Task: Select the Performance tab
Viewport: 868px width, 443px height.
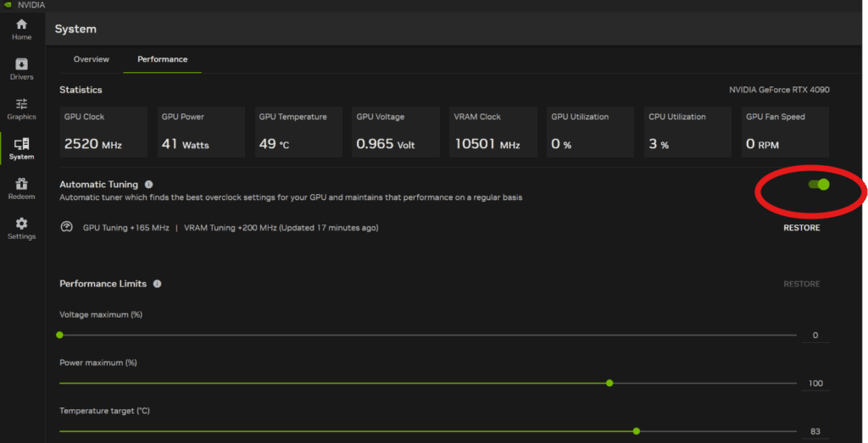Action: tap(162, 59)
